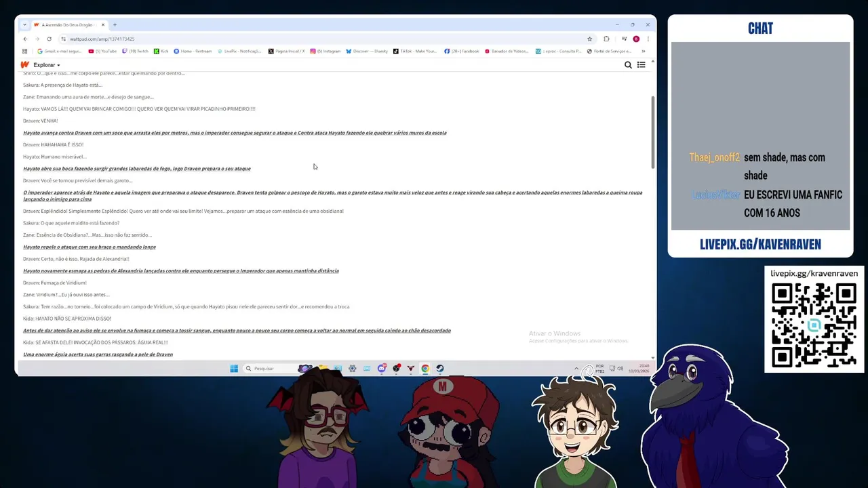The image size is (868, 488).
Task: Click line 'Draven: VENHA!'
Action: 41,121
